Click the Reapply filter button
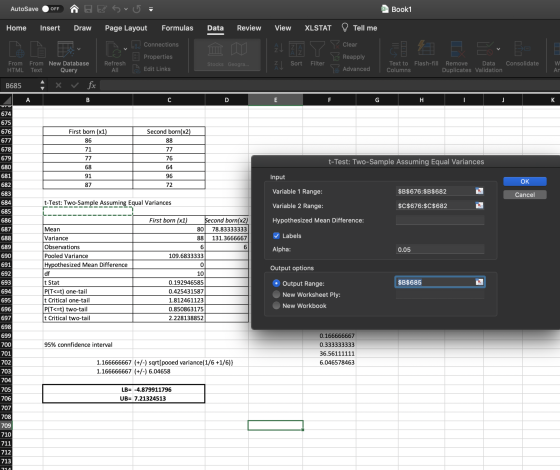Image resolution: width=560 pixels, height=470 pixels. click(x=348, y=57)
